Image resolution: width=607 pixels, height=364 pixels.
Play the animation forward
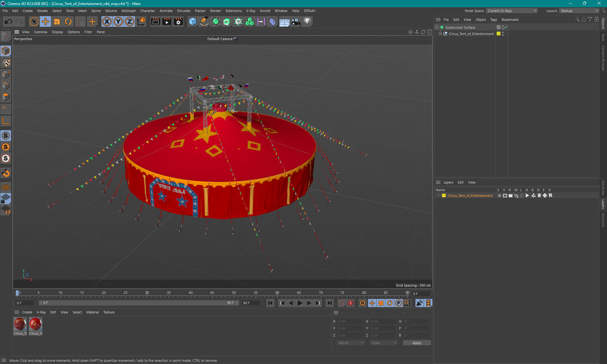[300, 303]
